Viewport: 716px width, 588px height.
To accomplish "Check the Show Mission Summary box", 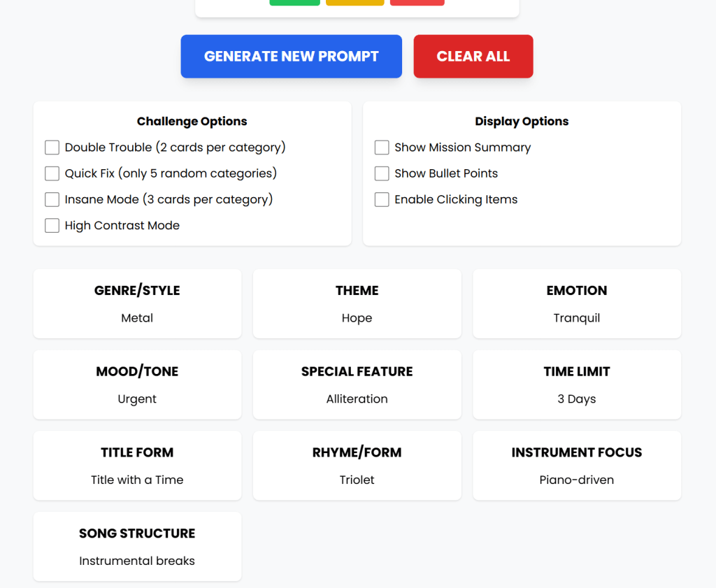I will point(382,148).
